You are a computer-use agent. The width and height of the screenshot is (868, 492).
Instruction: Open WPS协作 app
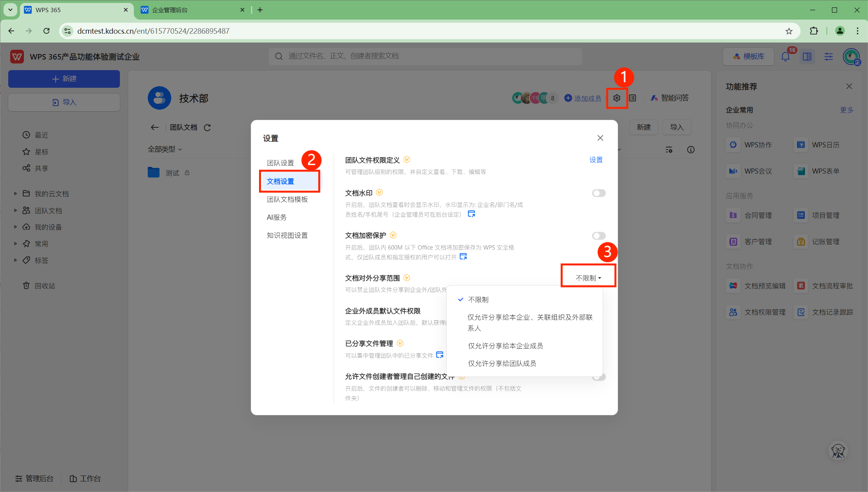[x=749, y=145]
